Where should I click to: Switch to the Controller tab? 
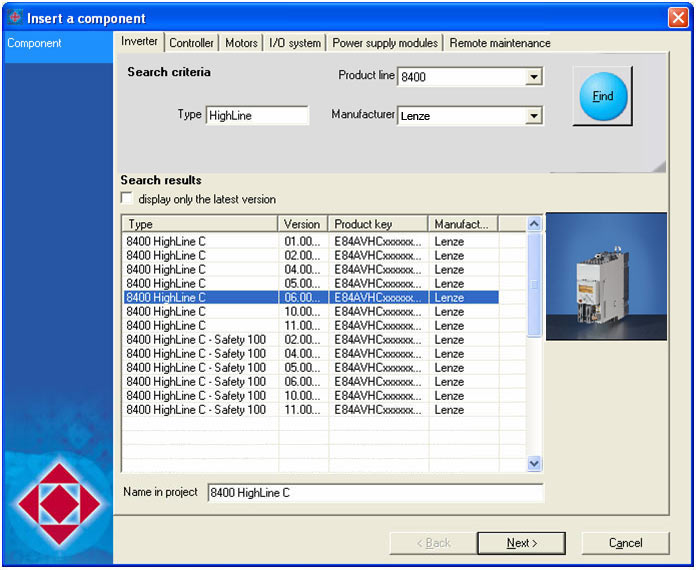coord(191,43)
